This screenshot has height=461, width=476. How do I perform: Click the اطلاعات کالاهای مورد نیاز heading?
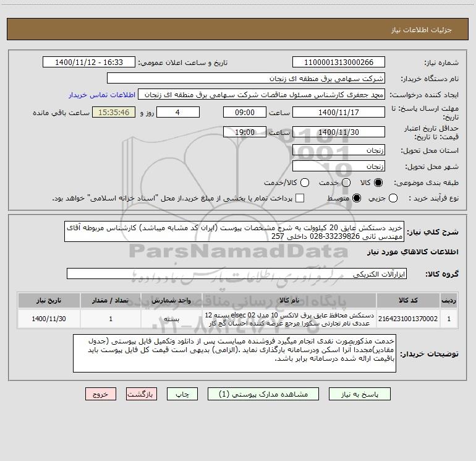(x=412, y=252)
